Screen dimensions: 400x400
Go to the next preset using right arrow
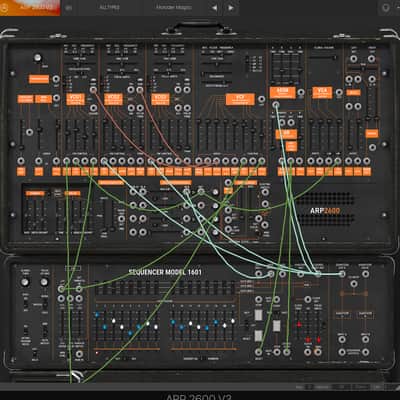231,7
